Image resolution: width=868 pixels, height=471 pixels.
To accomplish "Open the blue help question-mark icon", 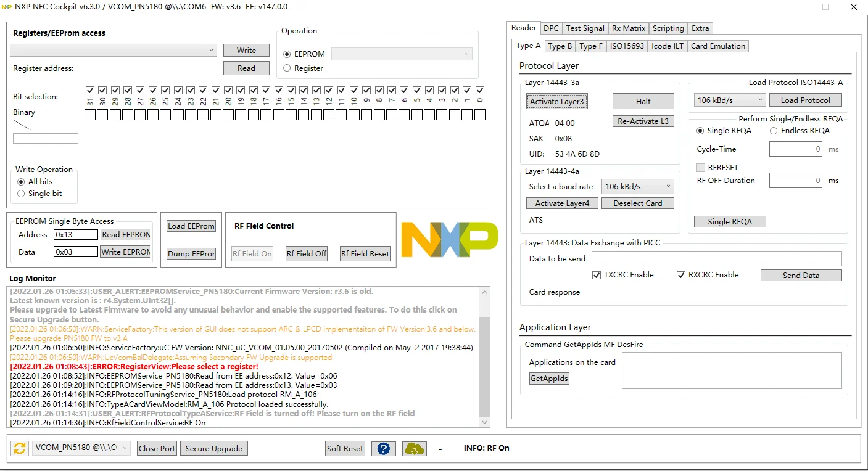I will click(383, 448).
